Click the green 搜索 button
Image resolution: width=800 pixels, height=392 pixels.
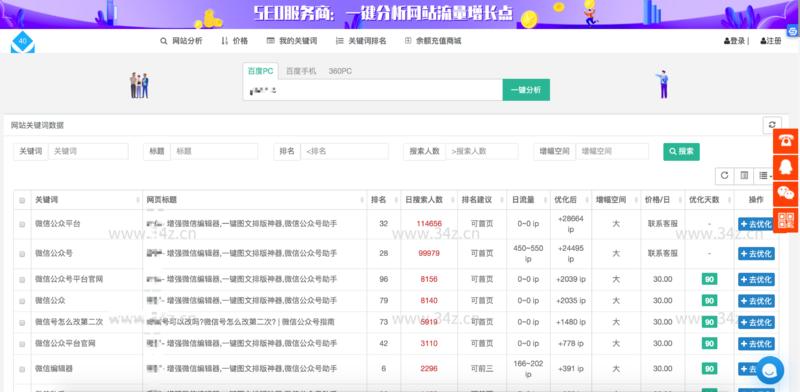(681, 152)
